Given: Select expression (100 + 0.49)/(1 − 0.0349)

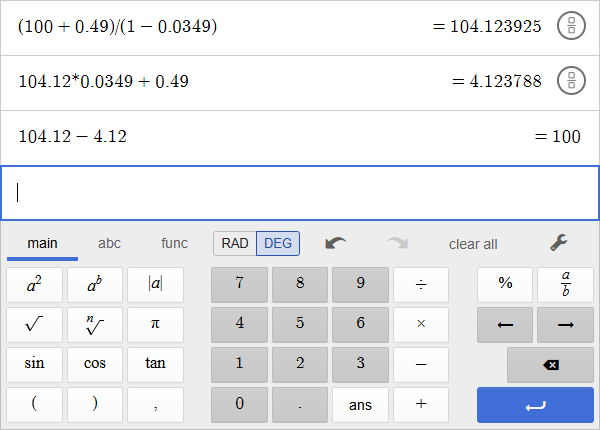Looking at the screenshot, I should pyautogui.click(x=117, y=26).
